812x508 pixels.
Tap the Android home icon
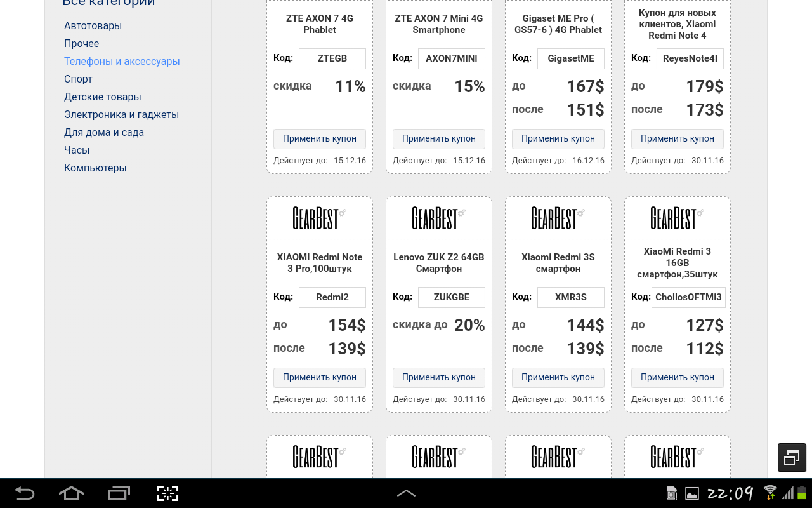coord(71,493)
